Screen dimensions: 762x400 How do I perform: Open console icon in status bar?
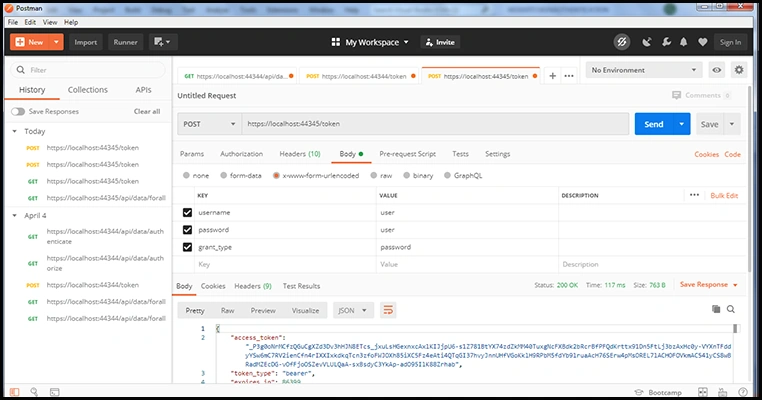click(x=54, y=392)
